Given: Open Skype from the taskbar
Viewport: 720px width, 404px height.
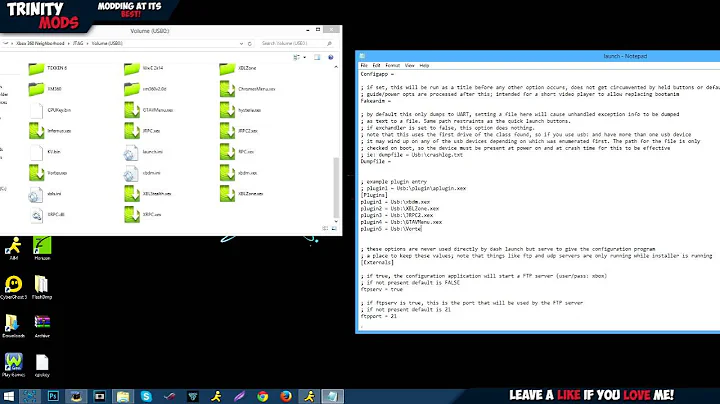Looking at the screenshot, I should pos(146,396).
